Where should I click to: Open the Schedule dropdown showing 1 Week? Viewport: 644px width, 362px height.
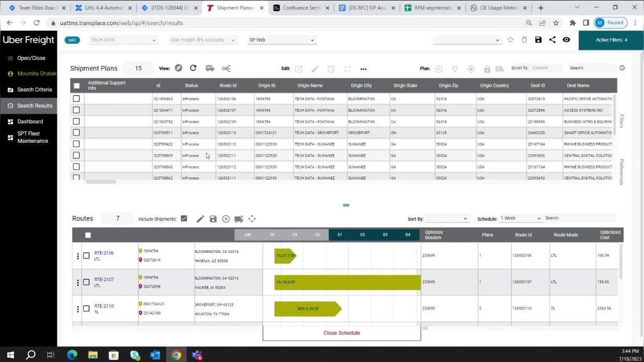click(519, 218)
